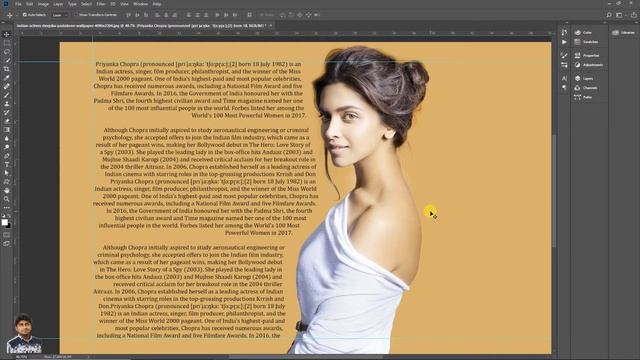Viewport: 640px width, 360px height.
Task: Select the Quick Selection tool
Action: click(7, 60)
